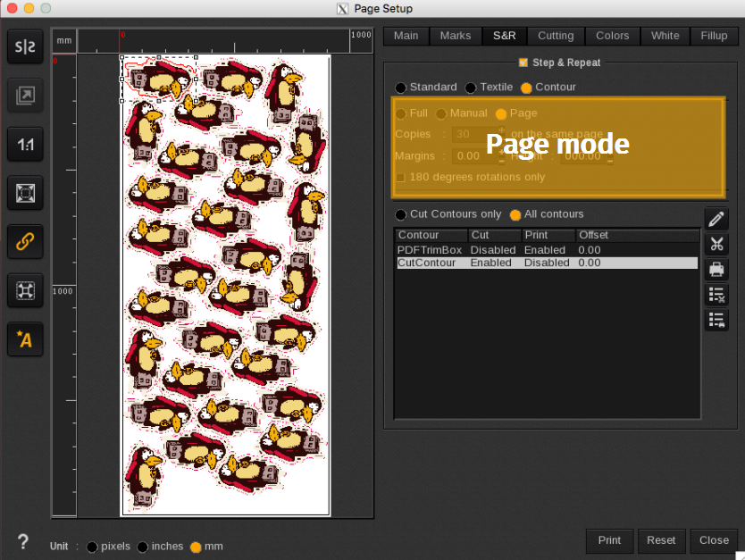Go to the Fillup tab
Viewport: 745px width, 560px height.
pyautogui.click(x=714, y=36)
